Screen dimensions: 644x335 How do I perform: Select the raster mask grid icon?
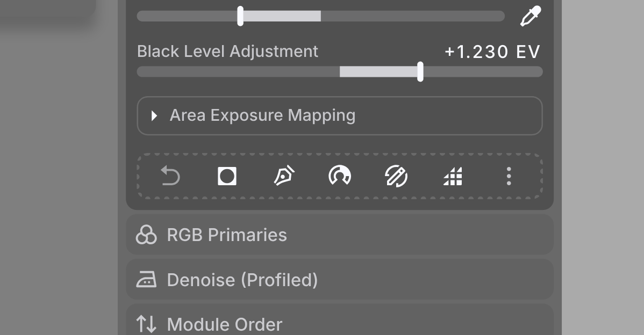pos(453,176)
